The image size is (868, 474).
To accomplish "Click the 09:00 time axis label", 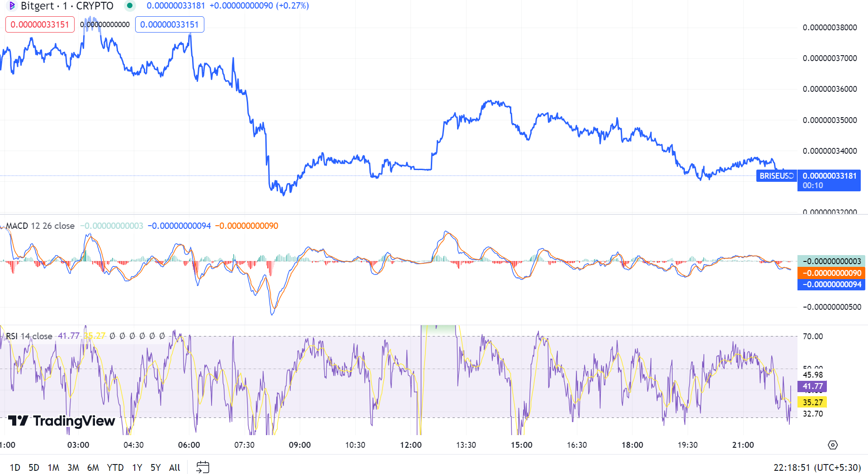I will coord(300,445).
